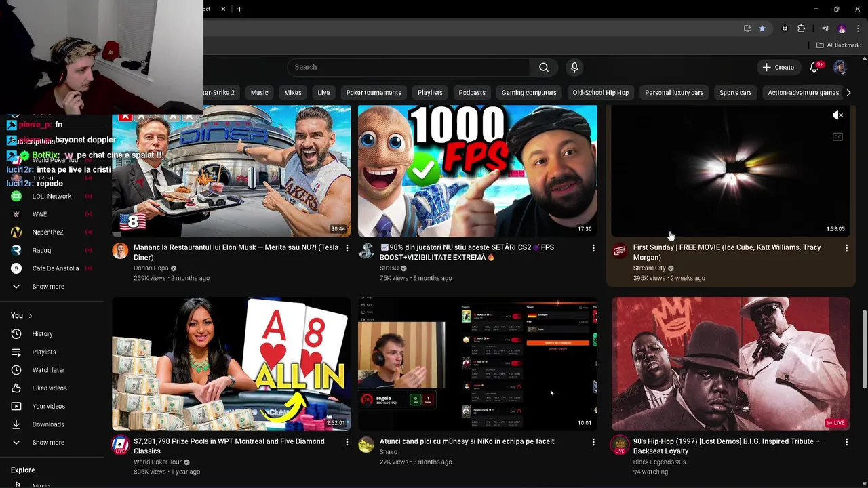Open the Chrome three-dot menu
Screen dimensions: 868x488
[x=858, y=28]
